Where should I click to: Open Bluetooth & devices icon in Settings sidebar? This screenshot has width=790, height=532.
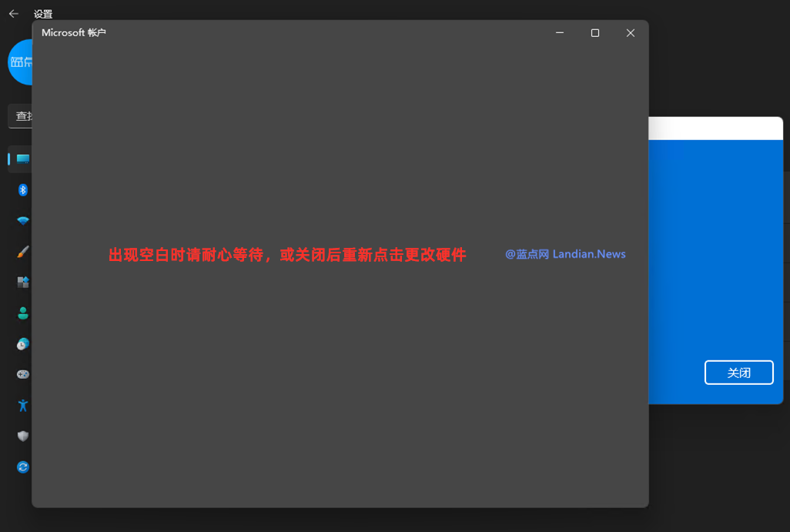(22, 190)
